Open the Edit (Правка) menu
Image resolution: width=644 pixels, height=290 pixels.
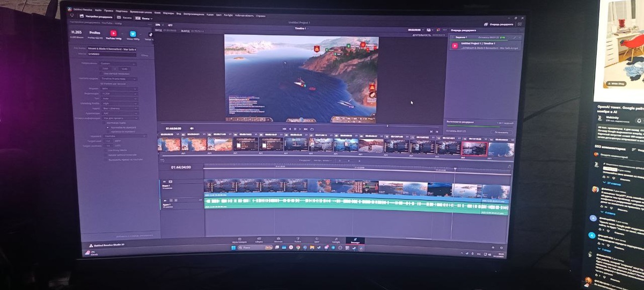click(109, 10)
